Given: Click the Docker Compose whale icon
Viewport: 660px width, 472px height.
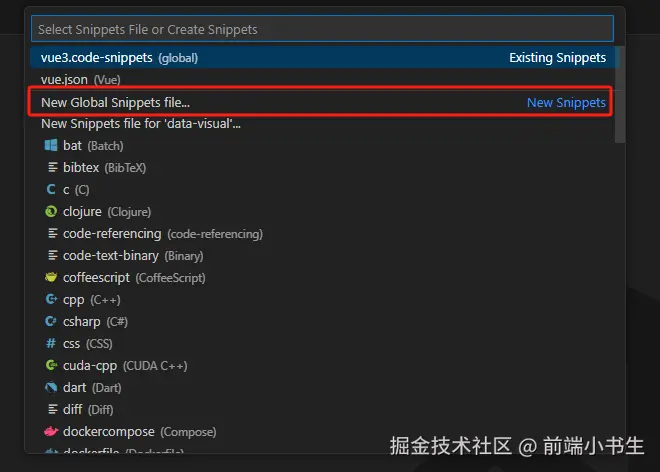Looking at the screenshot, I should 51,432.
